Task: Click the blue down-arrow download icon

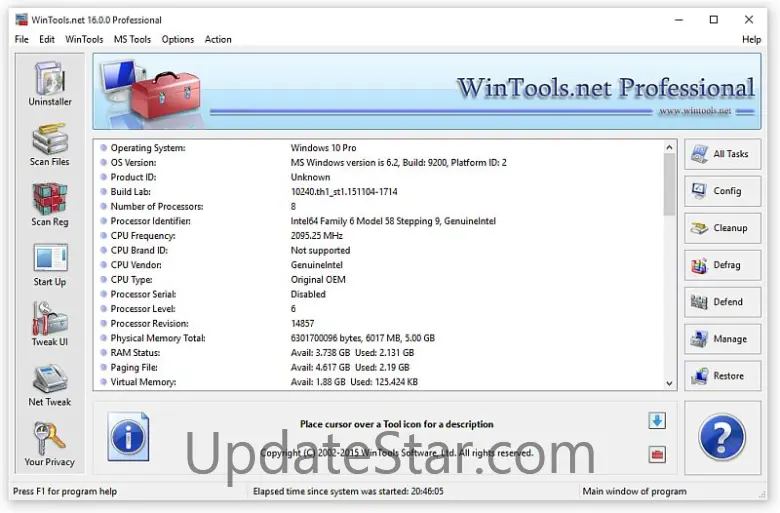Action: (657, 421)
